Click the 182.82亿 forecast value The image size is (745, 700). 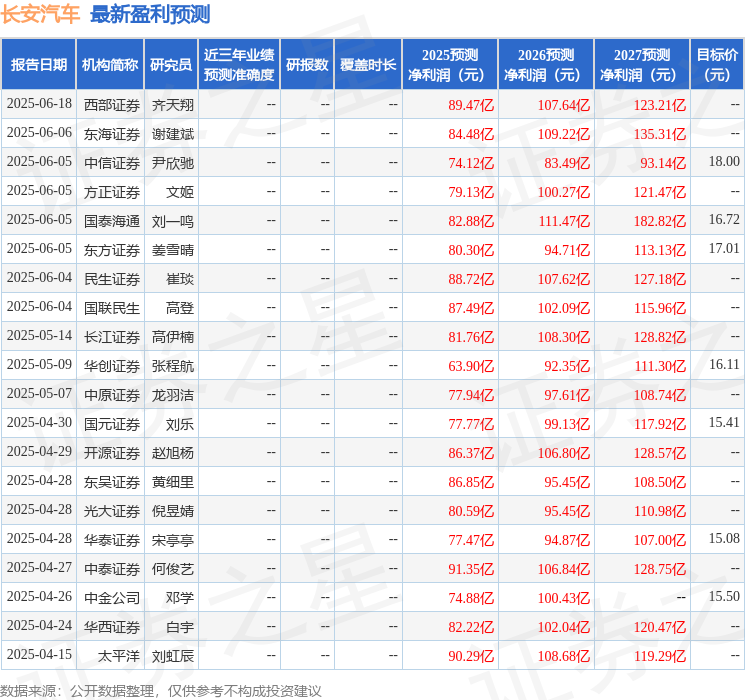(x=659, y=221)
